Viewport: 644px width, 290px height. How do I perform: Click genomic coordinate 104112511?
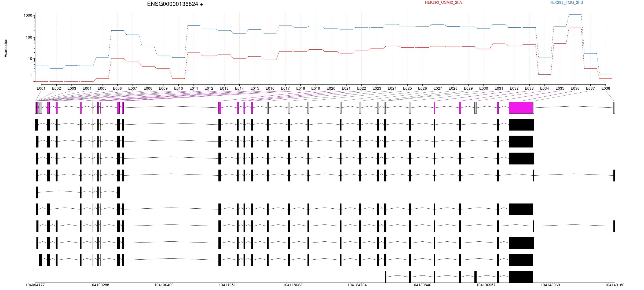click(228, 285)
